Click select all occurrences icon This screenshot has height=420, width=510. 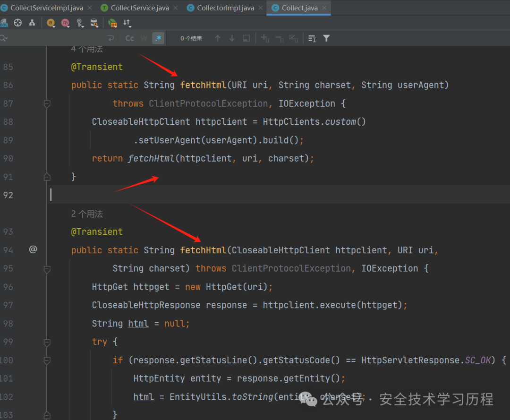pos(294,38)
